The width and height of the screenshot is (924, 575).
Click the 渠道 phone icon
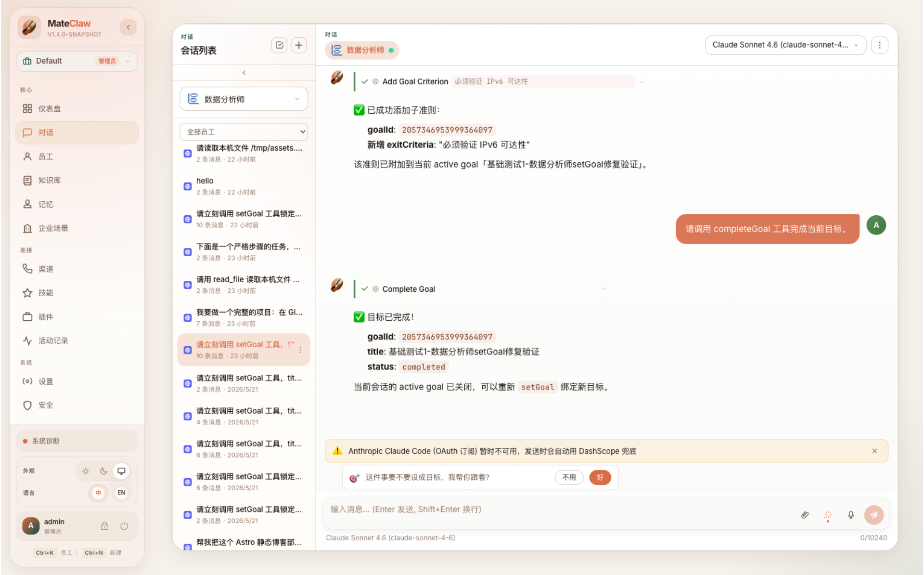tap(27, 269)
